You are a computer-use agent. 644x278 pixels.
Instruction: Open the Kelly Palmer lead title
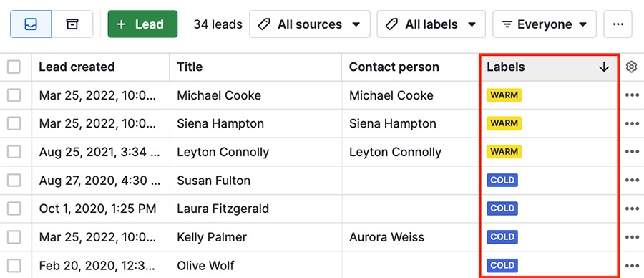(x=212, y=237)
